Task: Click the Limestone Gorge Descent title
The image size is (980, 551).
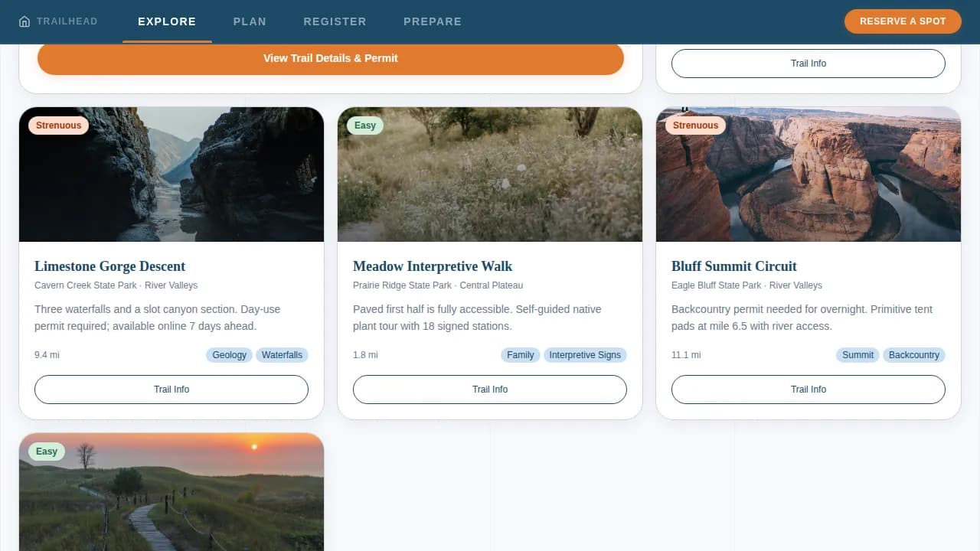Action: point(110,266)
